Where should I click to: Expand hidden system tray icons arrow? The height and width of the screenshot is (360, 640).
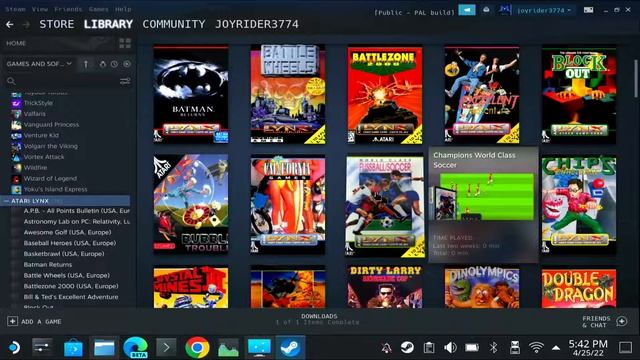click(x=556, y=348)
